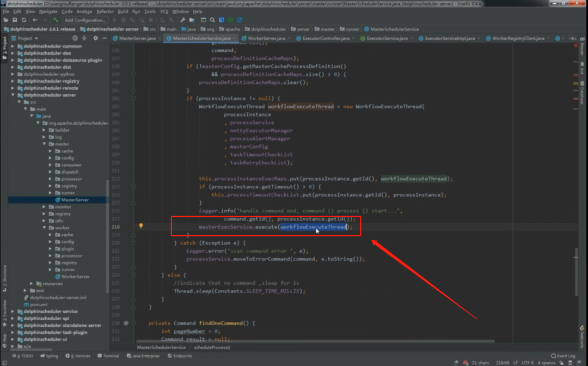The image size is (588, 366).
Task: Click the 218:68 line position indicator
Action: tap(502, 363)
